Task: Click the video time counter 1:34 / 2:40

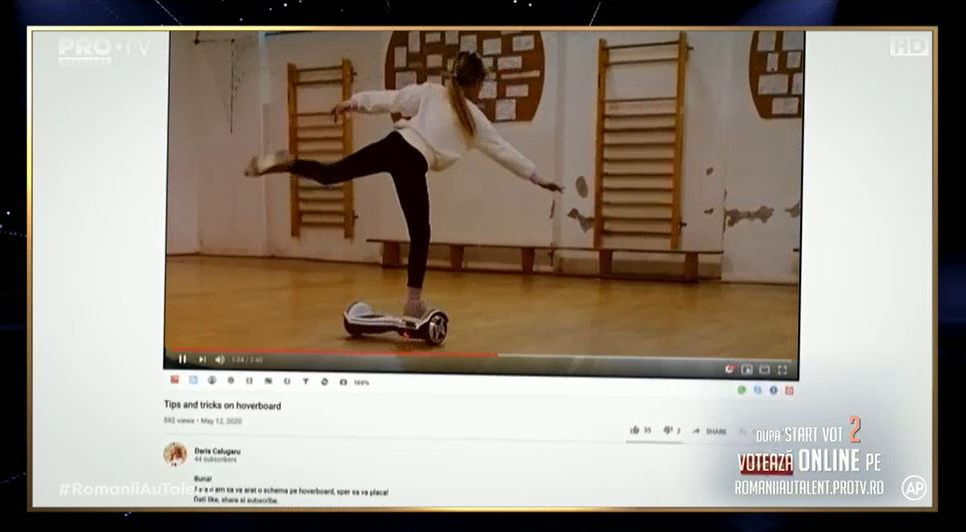Action: click(x=247, y=360)
